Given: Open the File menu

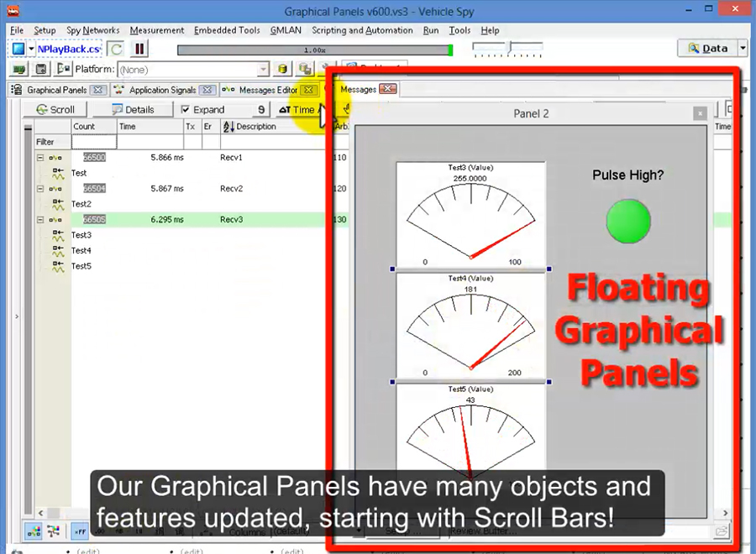Looking at the screenshot, I should 17,30.
